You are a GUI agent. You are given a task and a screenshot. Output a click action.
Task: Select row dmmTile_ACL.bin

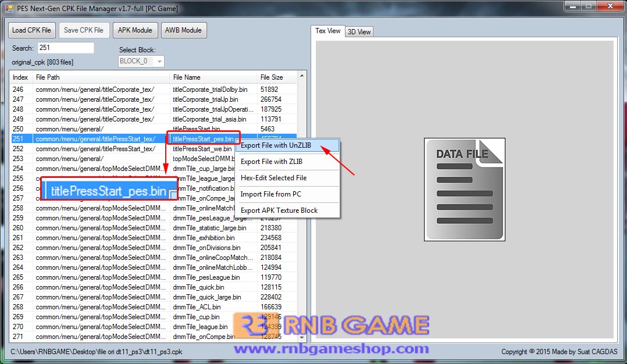pyautogui.click(x=153, y=307)
